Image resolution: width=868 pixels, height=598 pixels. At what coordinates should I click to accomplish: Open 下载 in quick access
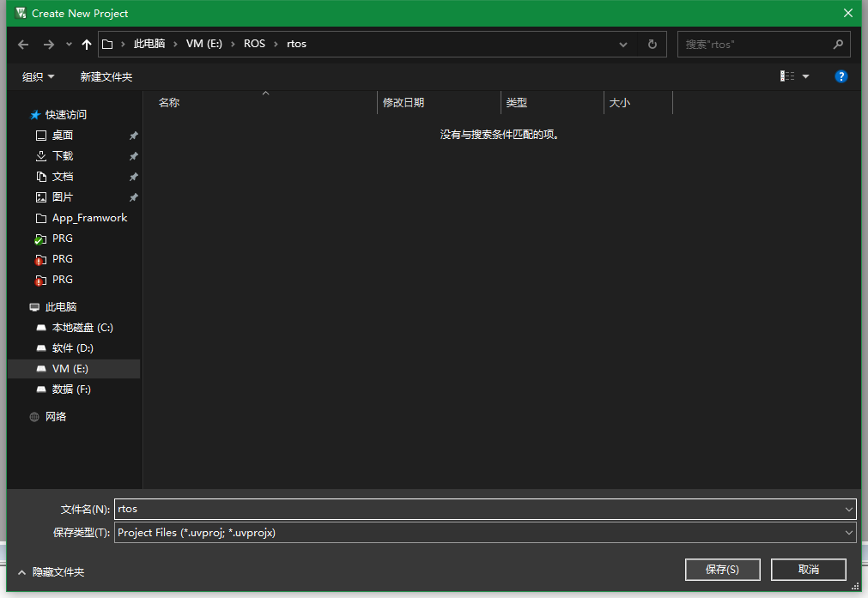pos(63,156)
